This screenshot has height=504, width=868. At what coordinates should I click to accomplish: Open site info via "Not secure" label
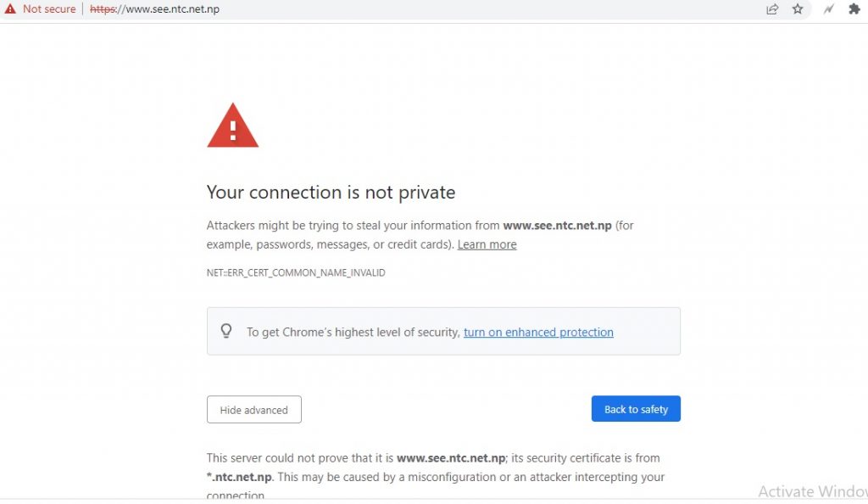point(49,9)
